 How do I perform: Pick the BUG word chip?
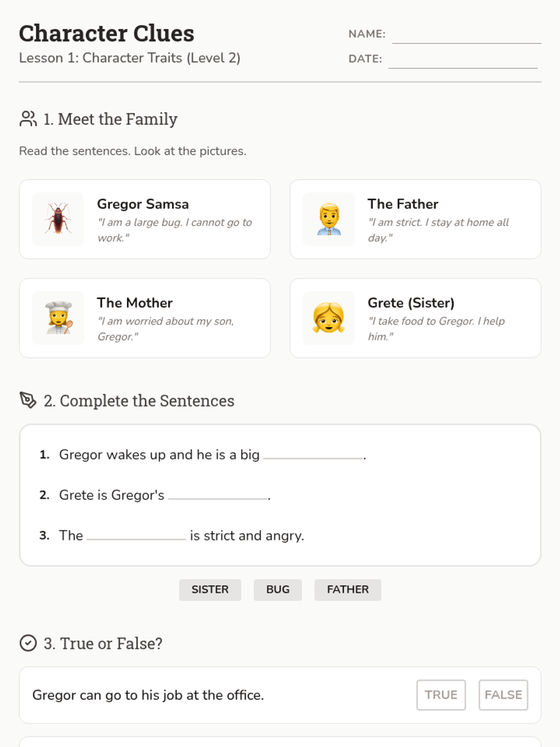tap(278, 590)
